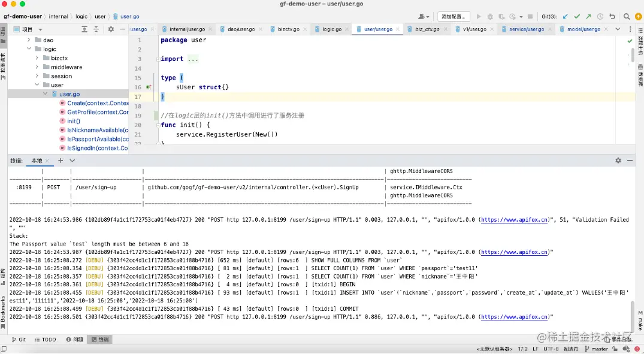Expand the bizctx folder
Screen dimensions: 644x354
(37, 58)
